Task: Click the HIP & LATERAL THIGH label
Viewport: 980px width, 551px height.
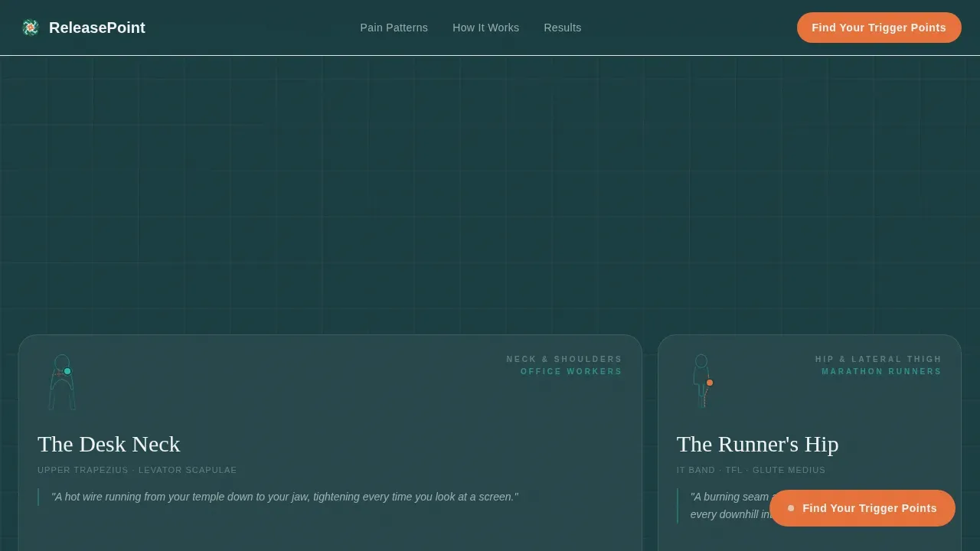Action: [x=878, y=359]
